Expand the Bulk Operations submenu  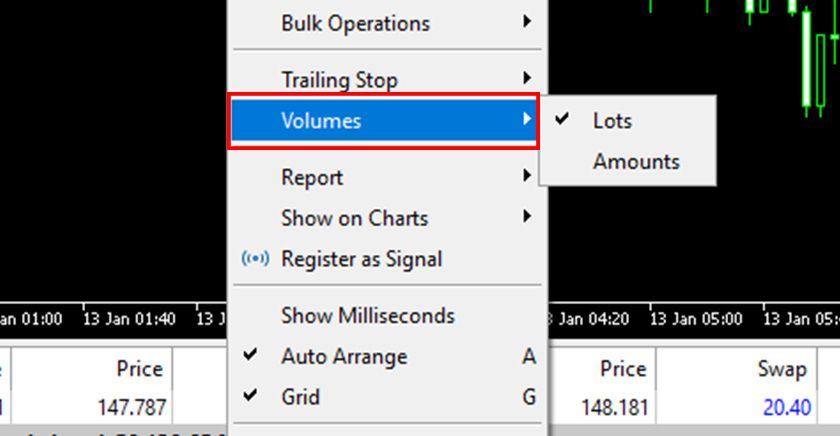coord(355,23)
